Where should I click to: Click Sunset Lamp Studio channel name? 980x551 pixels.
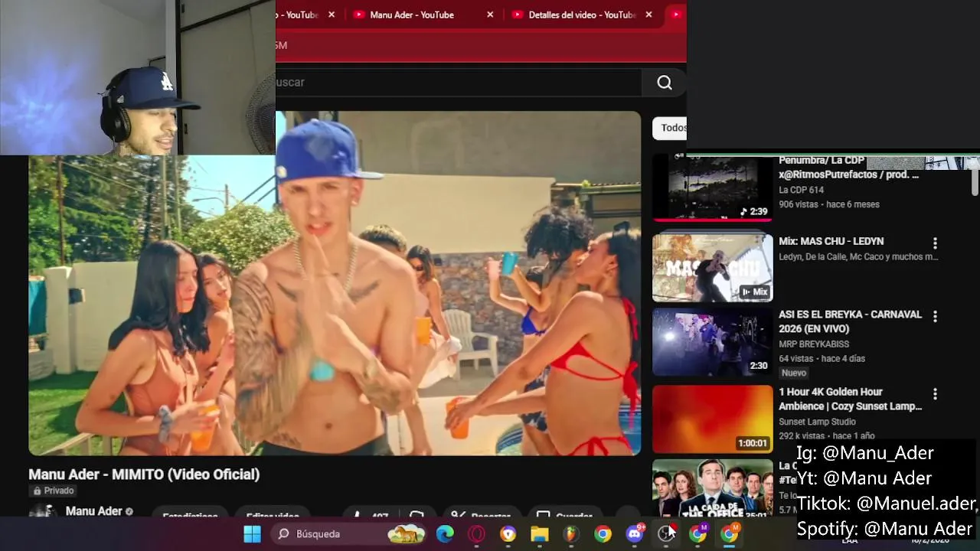[817, 422]
